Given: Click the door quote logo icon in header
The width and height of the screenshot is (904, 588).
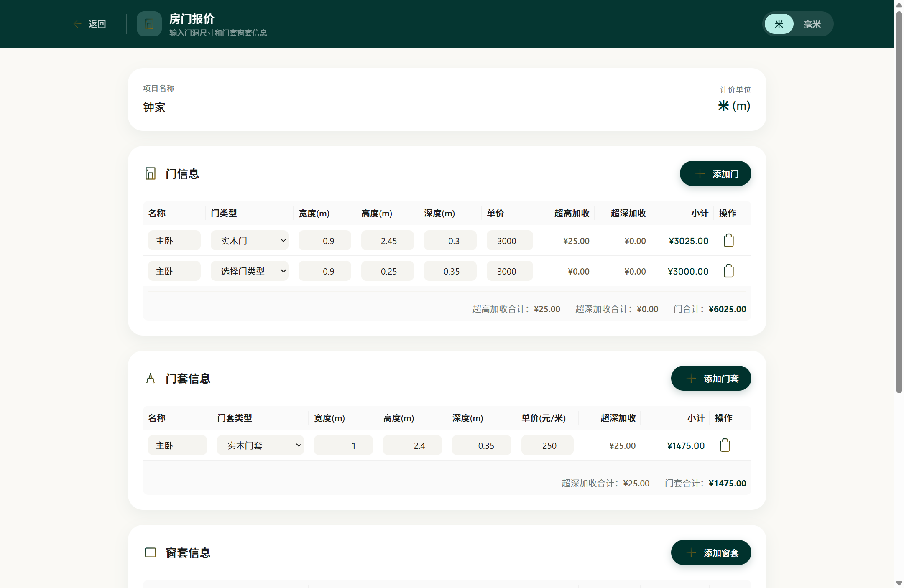Looking at the screenshot, I should 149,24.
